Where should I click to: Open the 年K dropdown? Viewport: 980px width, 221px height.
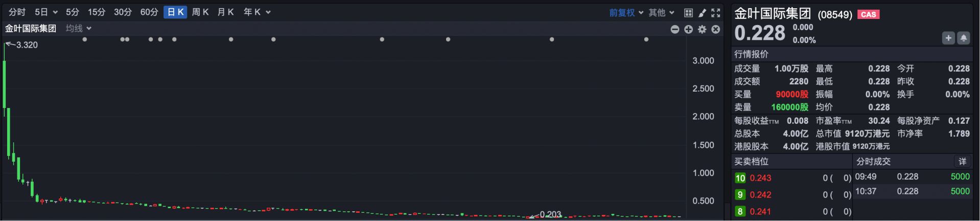[x=257, y=12]
